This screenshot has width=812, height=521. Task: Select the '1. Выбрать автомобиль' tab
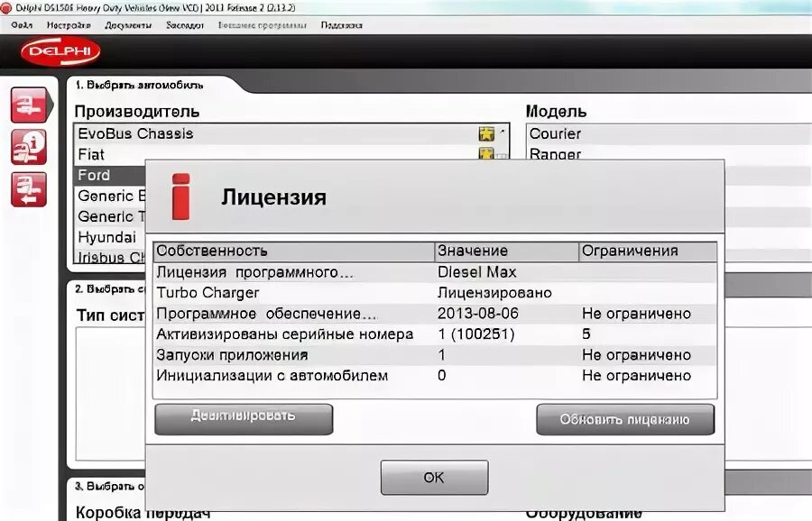139,86
